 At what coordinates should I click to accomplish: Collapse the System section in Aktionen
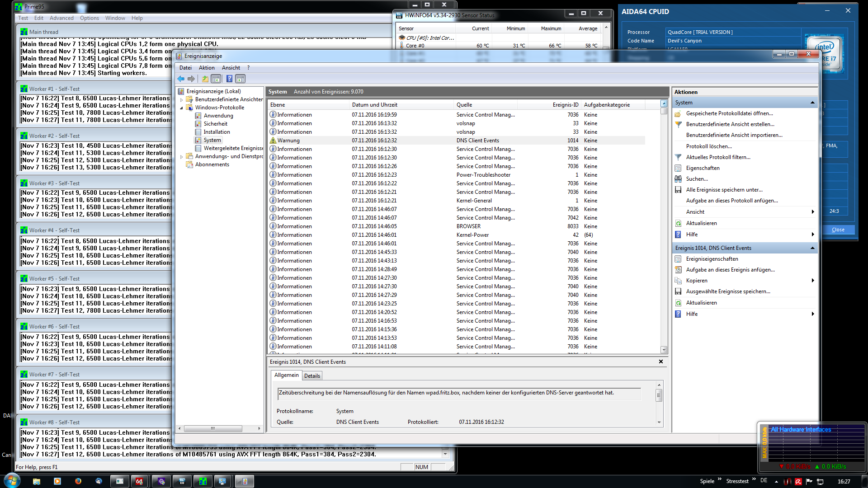[812, 103]
